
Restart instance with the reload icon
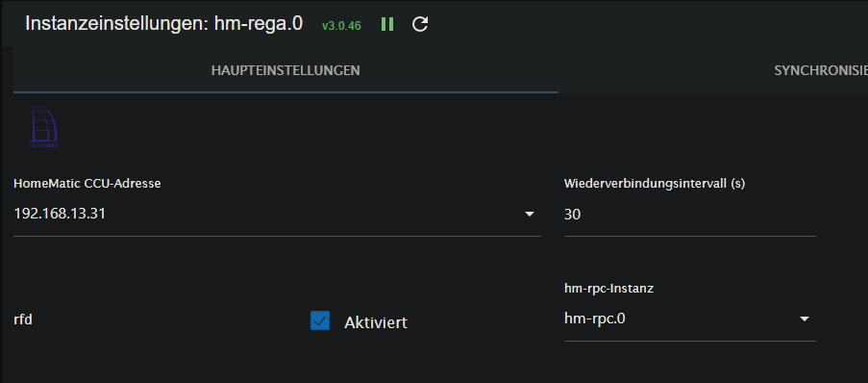420,24
